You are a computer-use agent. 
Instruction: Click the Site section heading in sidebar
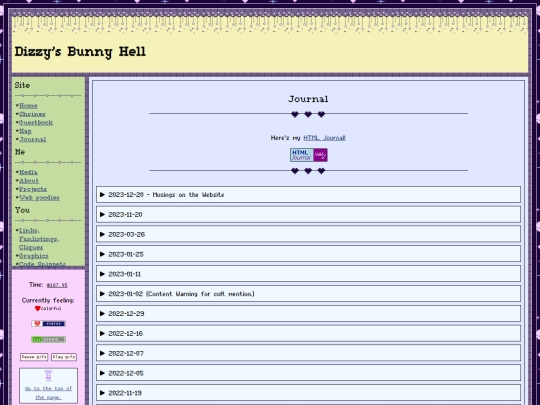(22, 85)
